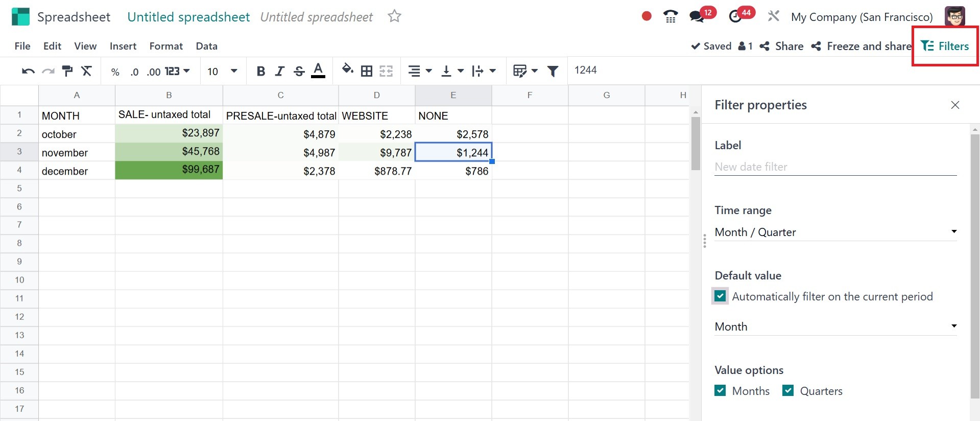Open text wrapping dropdown
This screenshot has width=980, height=421.
(x=484, y=71)
